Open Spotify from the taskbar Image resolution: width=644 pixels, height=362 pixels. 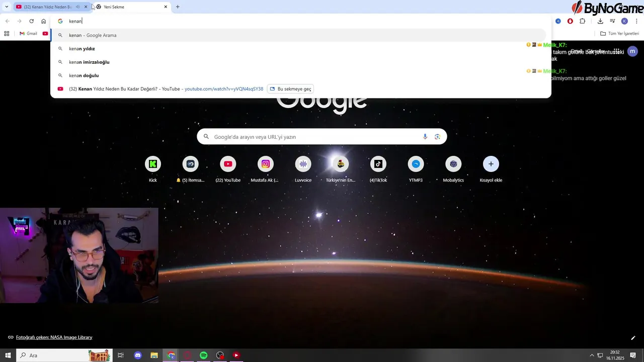point(203,355)
